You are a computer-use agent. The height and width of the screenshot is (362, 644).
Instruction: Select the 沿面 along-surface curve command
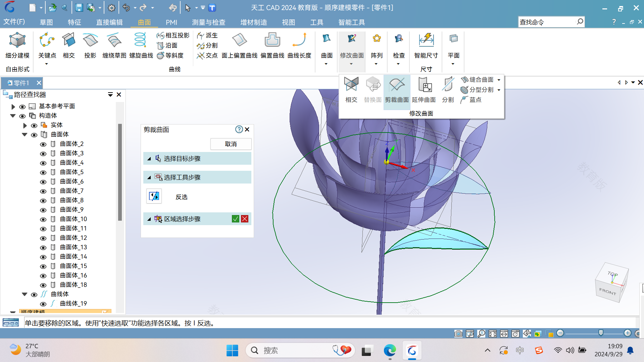point(167,45)
